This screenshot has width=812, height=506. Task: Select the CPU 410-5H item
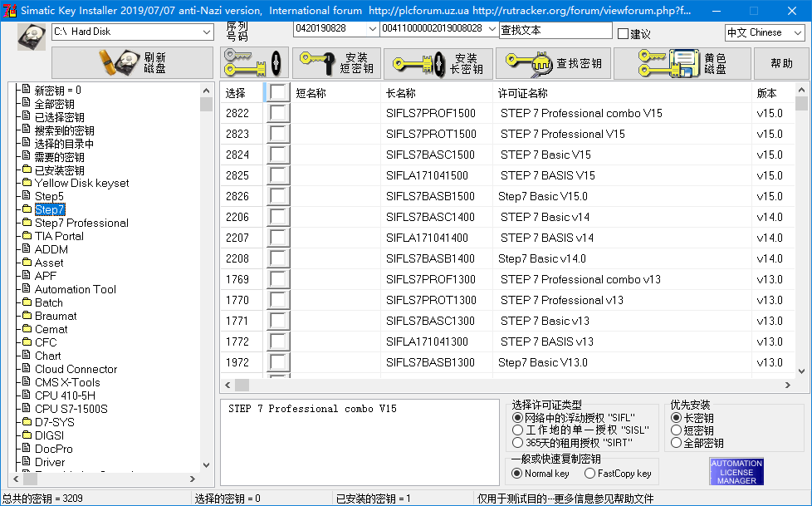[x=65, y=395]
